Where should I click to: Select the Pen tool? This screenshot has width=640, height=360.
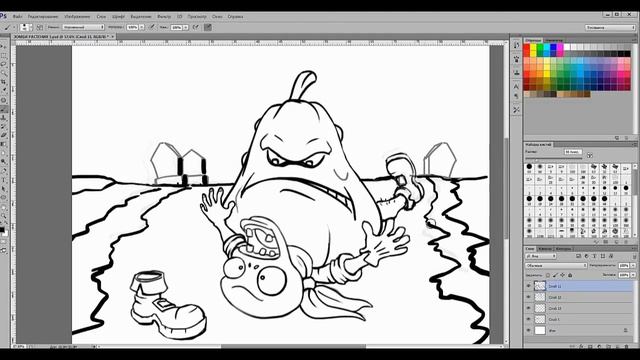tap(4, 170)
